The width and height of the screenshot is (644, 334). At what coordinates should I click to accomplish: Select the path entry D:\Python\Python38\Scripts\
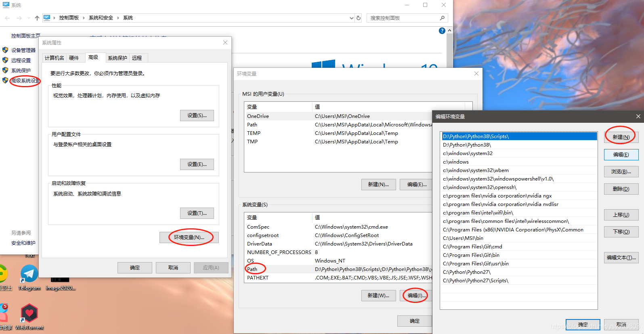(519, 137)
